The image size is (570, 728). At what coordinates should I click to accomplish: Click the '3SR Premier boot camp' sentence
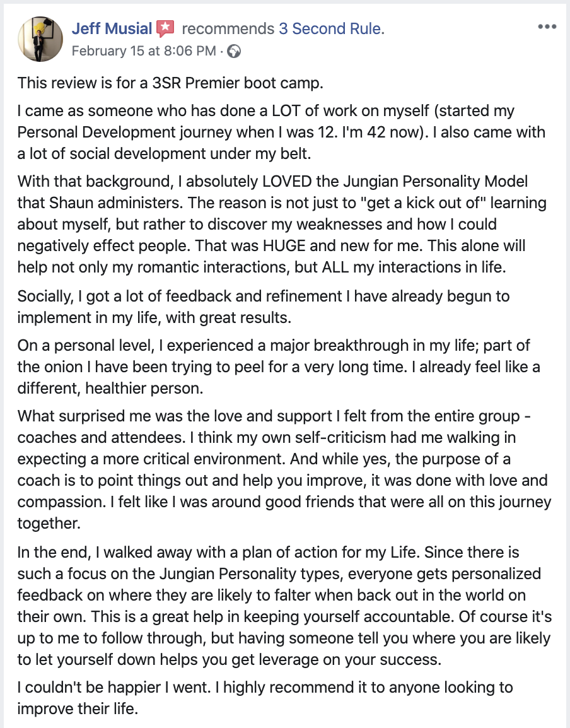[170, 83]
